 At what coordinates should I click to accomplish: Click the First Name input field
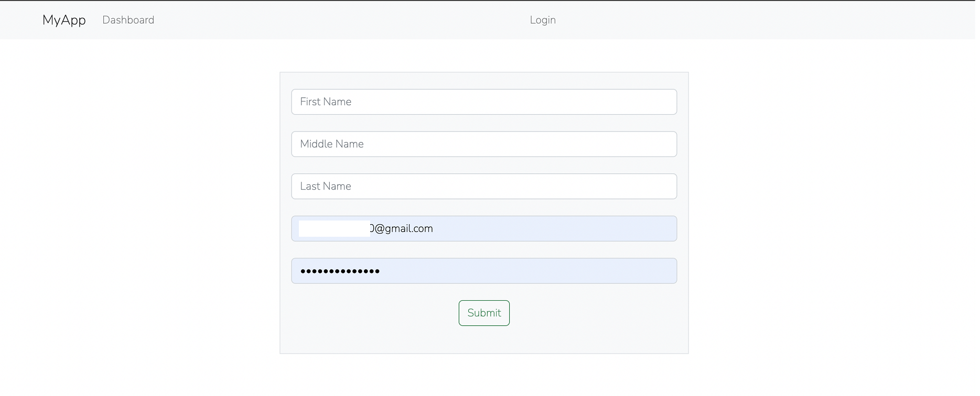[x=483, y=102]
